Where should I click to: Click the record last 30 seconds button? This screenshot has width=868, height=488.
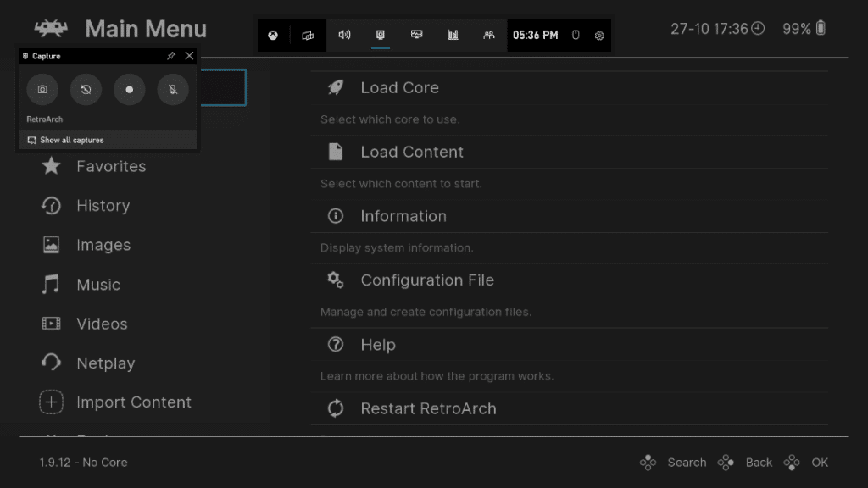[86, 89]
